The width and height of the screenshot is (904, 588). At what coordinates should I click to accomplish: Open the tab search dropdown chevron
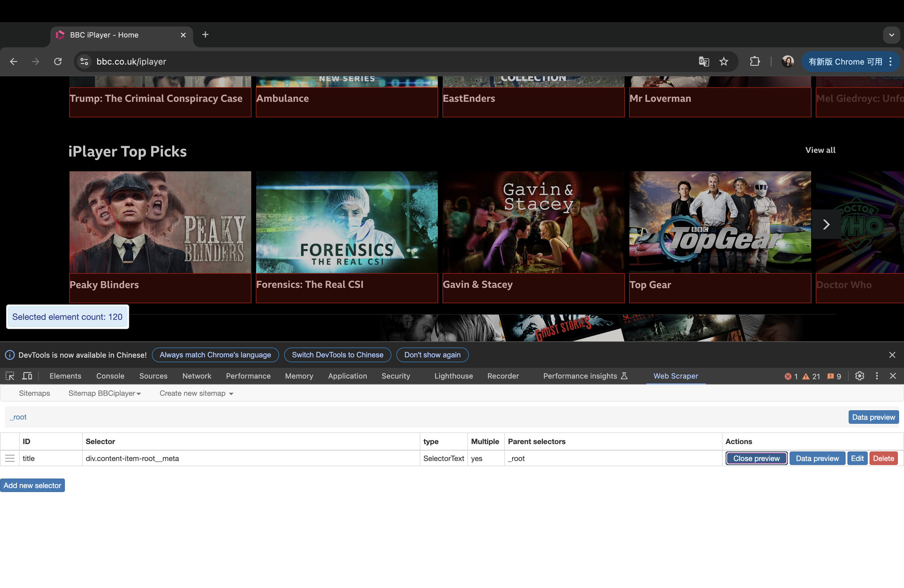(891, 35)
